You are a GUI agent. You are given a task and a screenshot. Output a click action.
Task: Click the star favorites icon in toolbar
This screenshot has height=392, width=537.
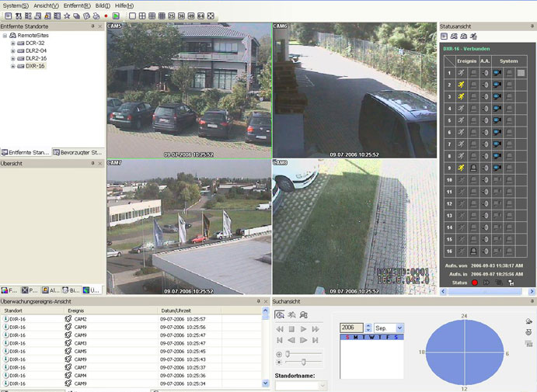67,16
